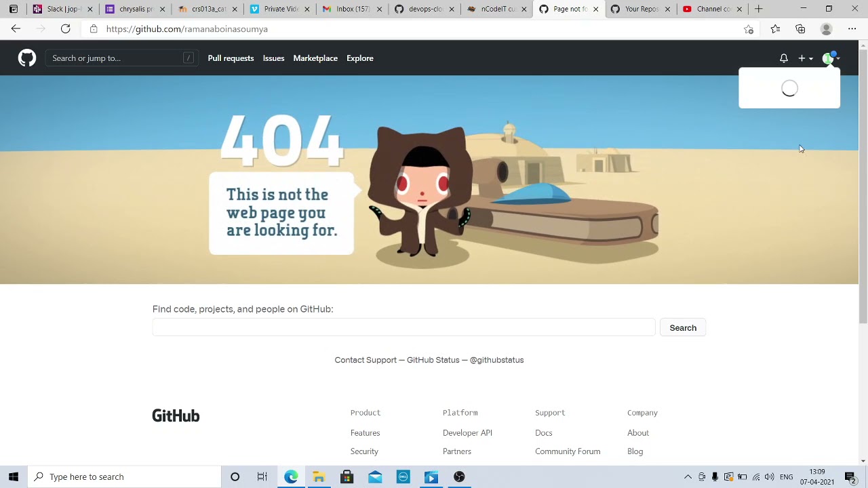Expand the plus create-new dropdown
The height and width of the screenshot is (488, 868).
(x=806, y=58)
